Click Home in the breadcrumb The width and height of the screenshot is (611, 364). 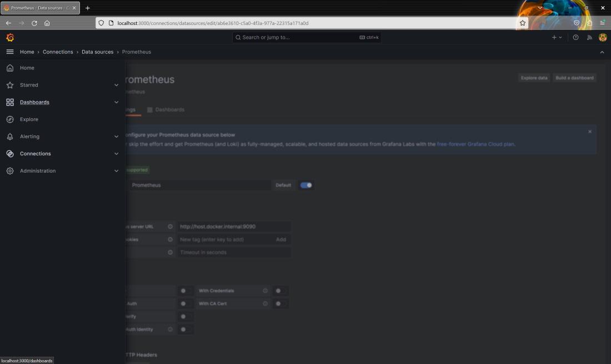tap(27, 52)
